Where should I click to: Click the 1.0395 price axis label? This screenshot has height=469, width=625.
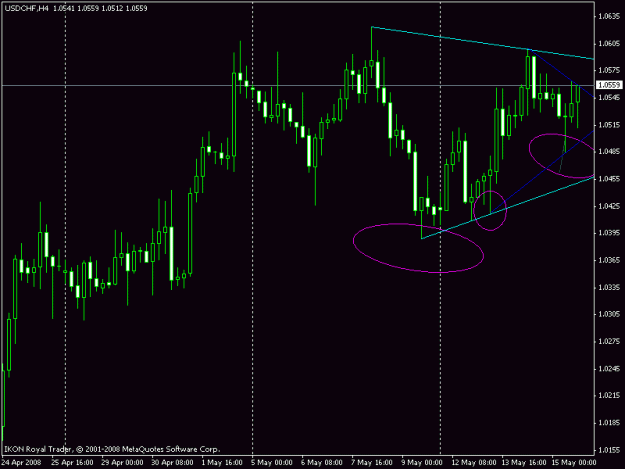pyautogui.click(x=609, y=233)
